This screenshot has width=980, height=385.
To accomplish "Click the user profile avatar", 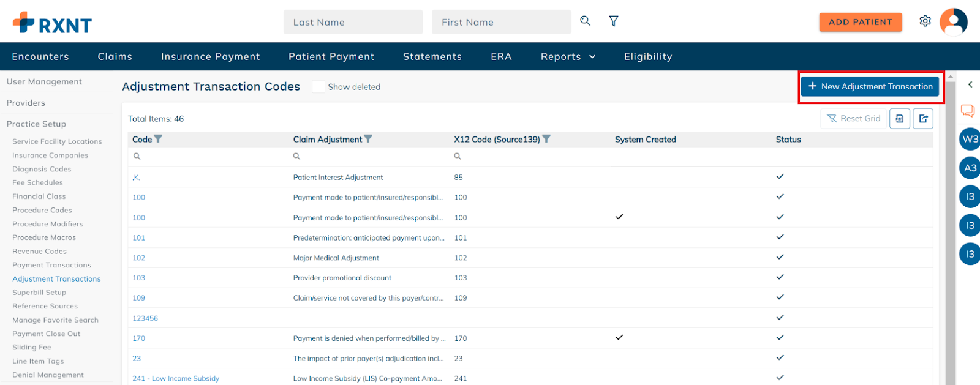I will tap(953, 22).
